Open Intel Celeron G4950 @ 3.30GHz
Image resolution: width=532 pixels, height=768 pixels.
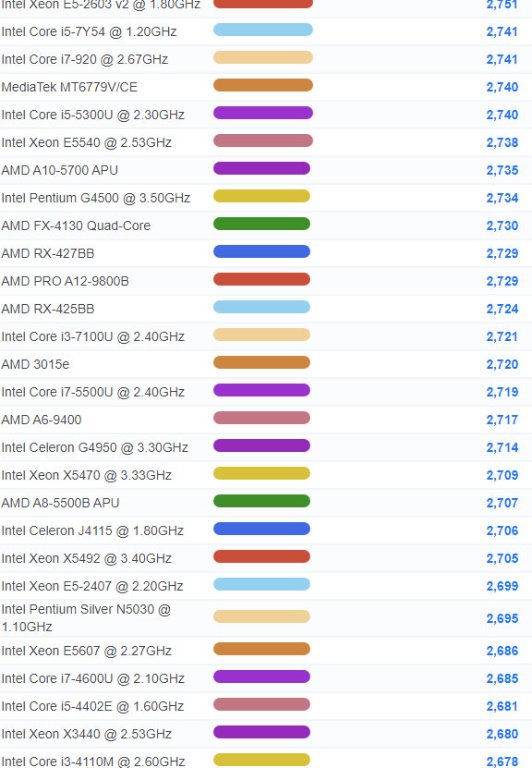click(95, 447)
